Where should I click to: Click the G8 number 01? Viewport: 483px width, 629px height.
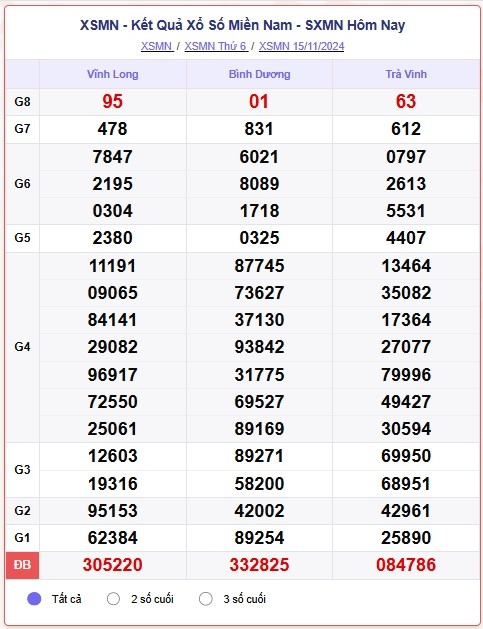click(259, 101)
